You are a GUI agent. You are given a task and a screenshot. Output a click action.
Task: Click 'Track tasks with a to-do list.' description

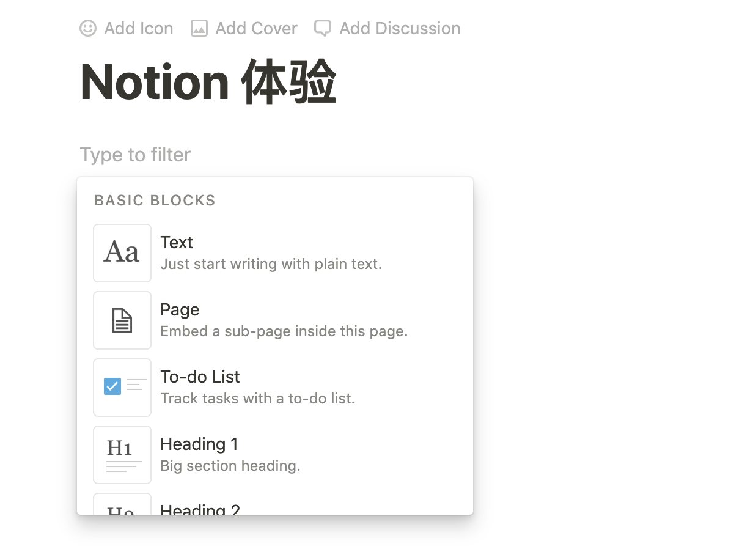(x=257, y=399)
